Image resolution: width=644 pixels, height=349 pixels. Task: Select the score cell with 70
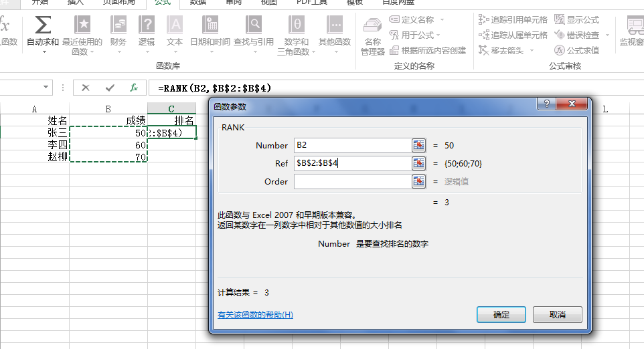pyautogui.click(x=108, y=156)
